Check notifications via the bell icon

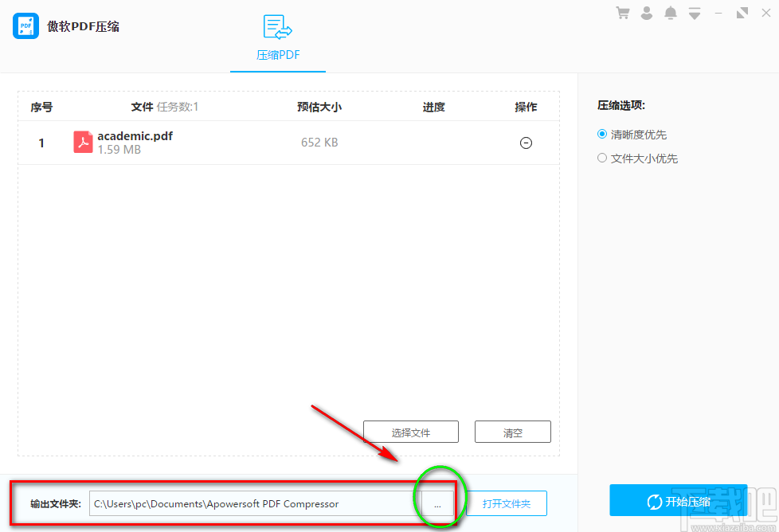(670, 13)
